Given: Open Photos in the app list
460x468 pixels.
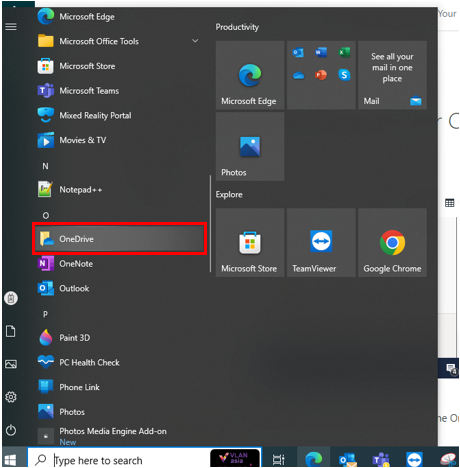Looking at the screenshot, I should (118, 412).
